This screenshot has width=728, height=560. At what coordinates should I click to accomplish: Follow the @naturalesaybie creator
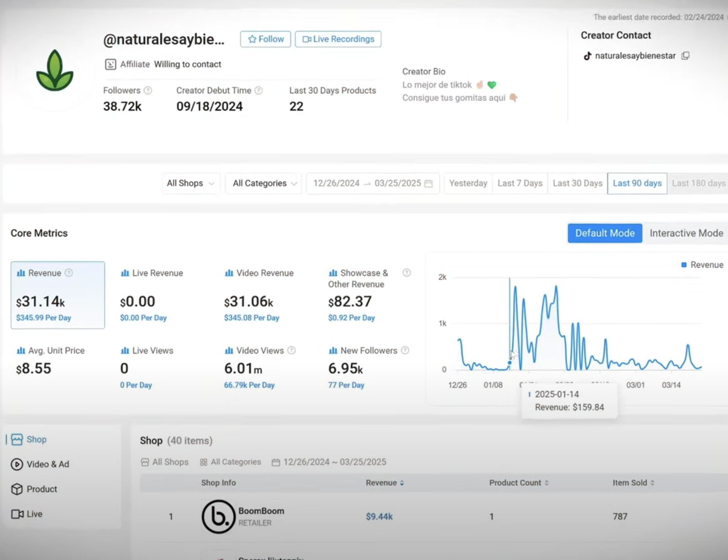pyautogui.click(x=266, y=39)
